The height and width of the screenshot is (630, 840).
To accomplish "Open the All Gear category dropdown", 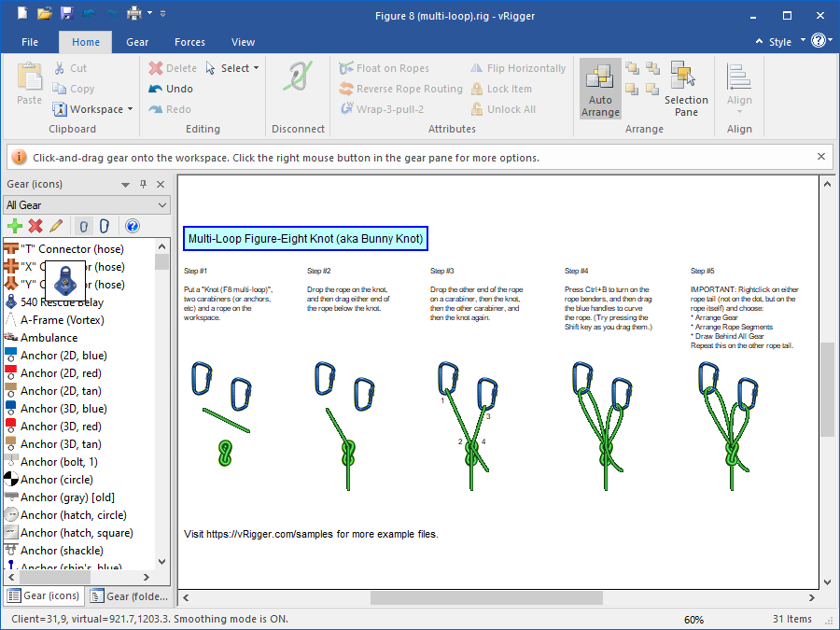I will pyautogui.click(x=86, y=205).
